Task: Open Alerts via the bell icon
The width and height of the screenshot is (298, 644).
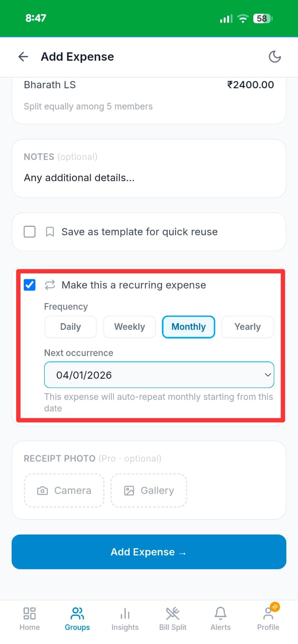Action: (220, 619)
